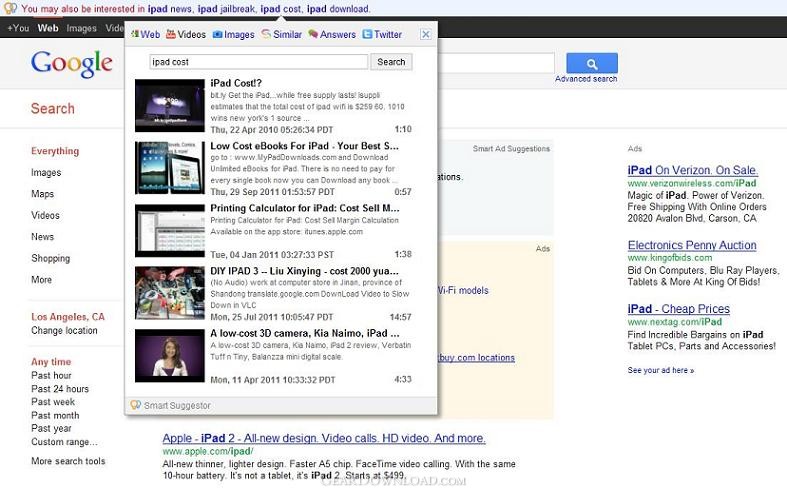The image size is (787, 488).
Task: Open 'Low Cost eBooks For iPad' title
Action: 304,146
